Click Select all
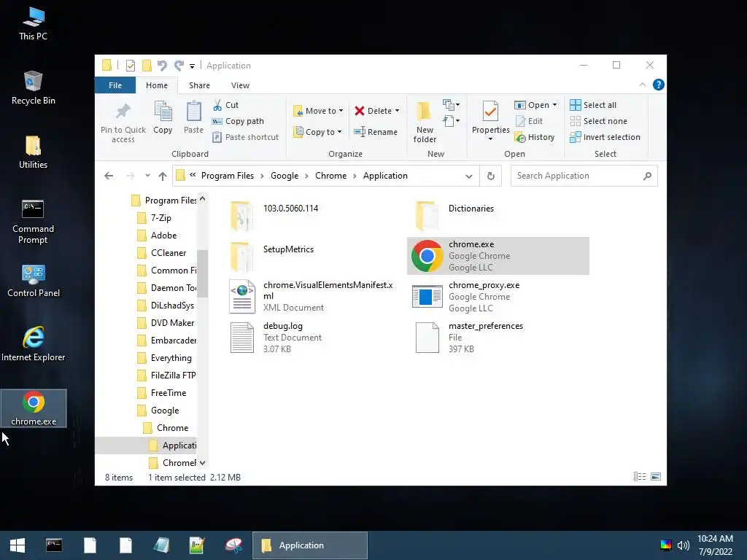The height and width of the screenshot is (560, 747). [x=594, y=105]
